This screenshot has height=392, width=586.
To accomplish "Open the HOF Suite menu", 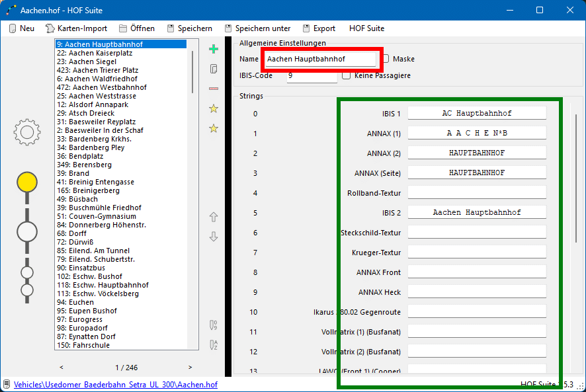I will click(x=366, y=28).
